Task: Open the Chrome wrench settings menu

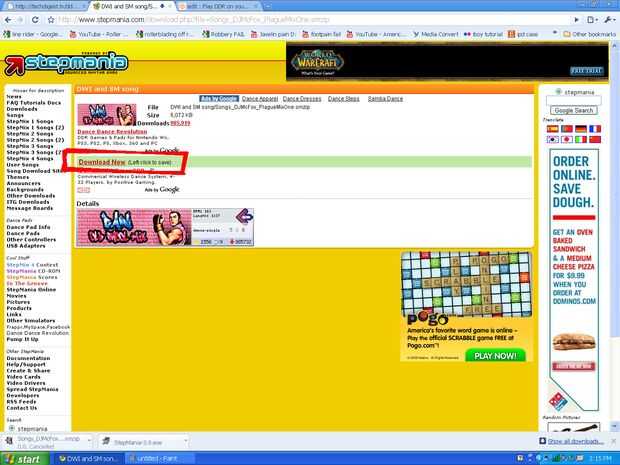Action: point(609,20)
